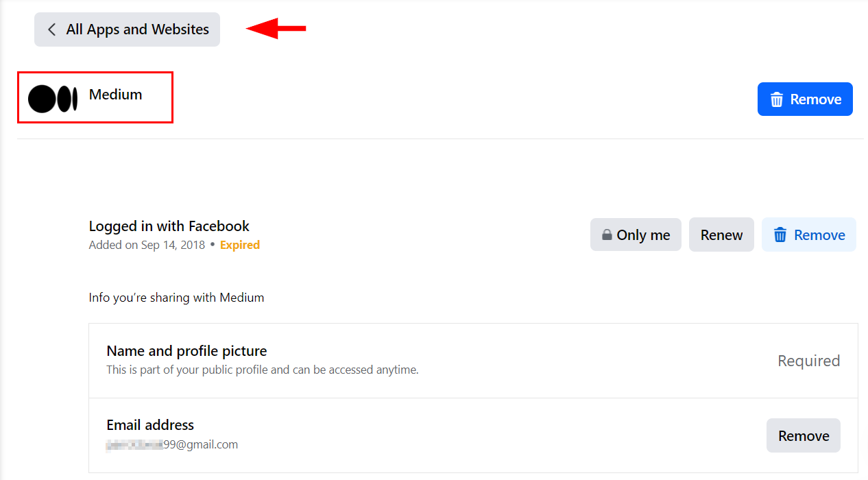Click the Required label
The width and height of the screenshot is (868, 480).
click(x=809, y=361)
